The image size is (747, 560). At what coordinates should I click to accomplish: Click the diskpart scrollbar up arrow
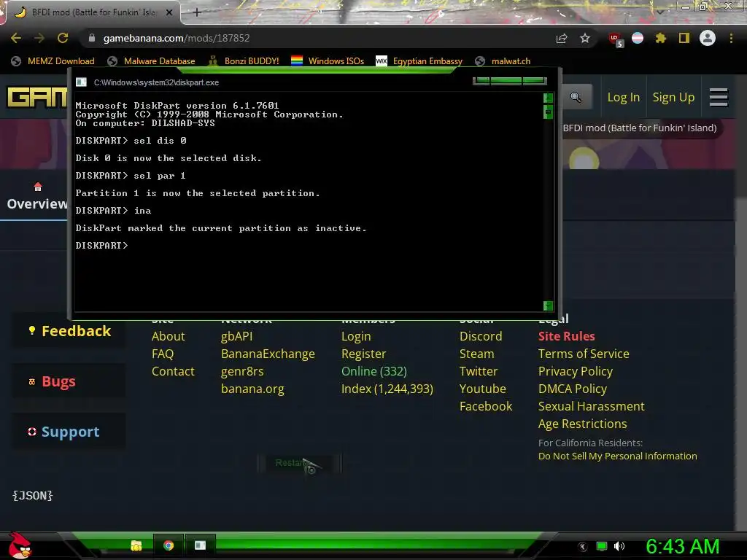(548, 98)
